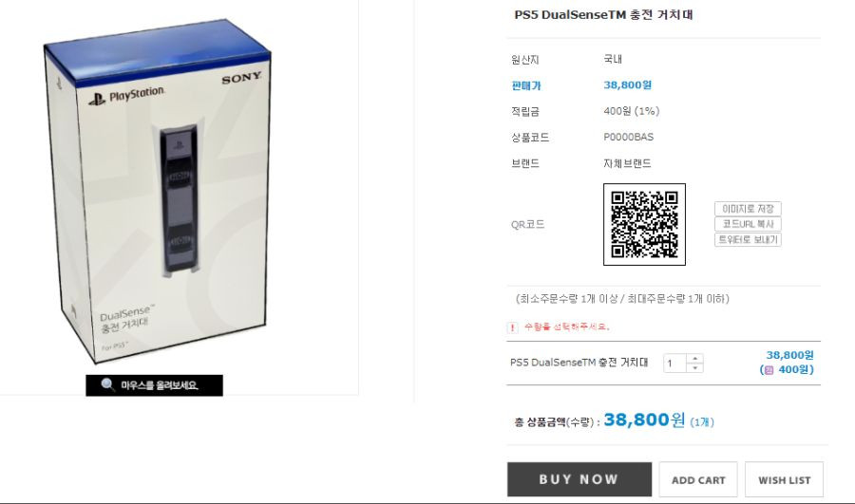Click the BUY NOW button

point(579,479)
